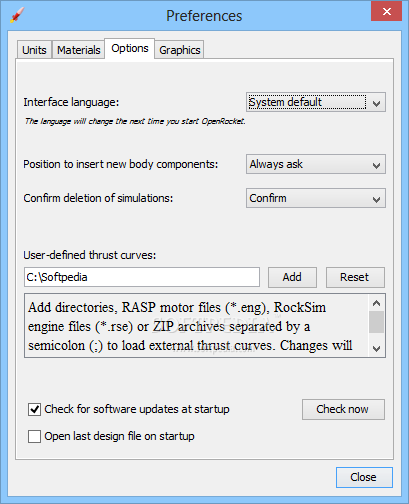The width and height of the screenshot is (409, 504).
Task: Select the Options tab
Action: (x=130, y=48)
